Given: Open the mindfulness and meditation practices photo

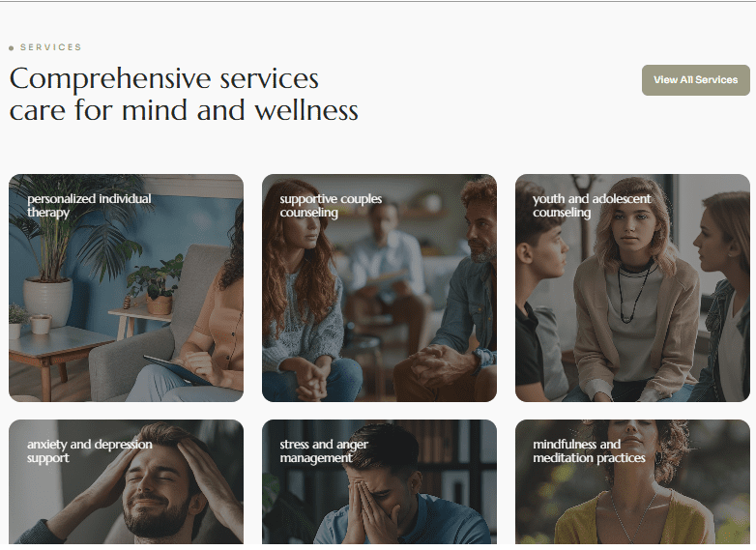Looking at the screenshot, I should click(x=632, y=481).
